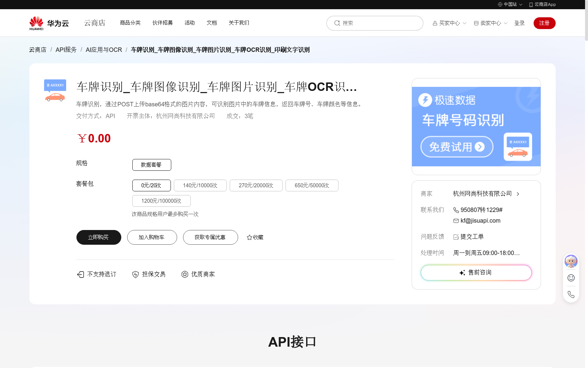
Task: Click the 登录 link
Action: pyautogui.click(x=519, y=23)
